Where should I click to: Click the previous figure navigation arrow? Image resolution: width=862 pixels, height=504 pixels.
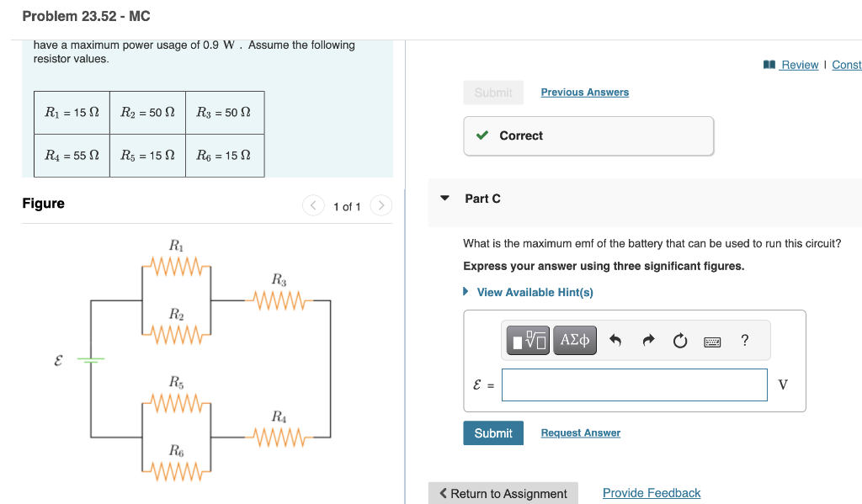tap(312, 205)
